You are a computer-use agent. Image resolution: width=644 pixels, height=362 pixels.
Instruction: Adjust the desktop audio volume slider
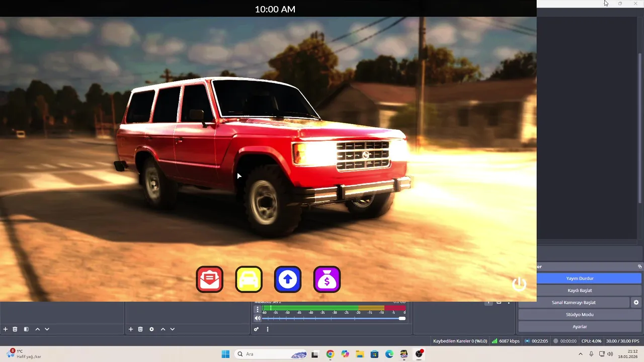[334, 318]
